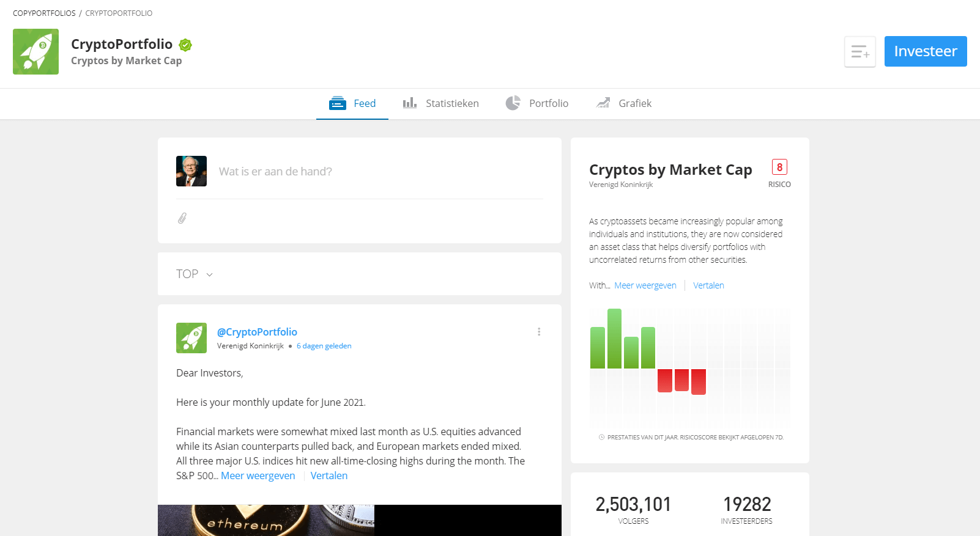Switch to the Grafiek tab

624,103
